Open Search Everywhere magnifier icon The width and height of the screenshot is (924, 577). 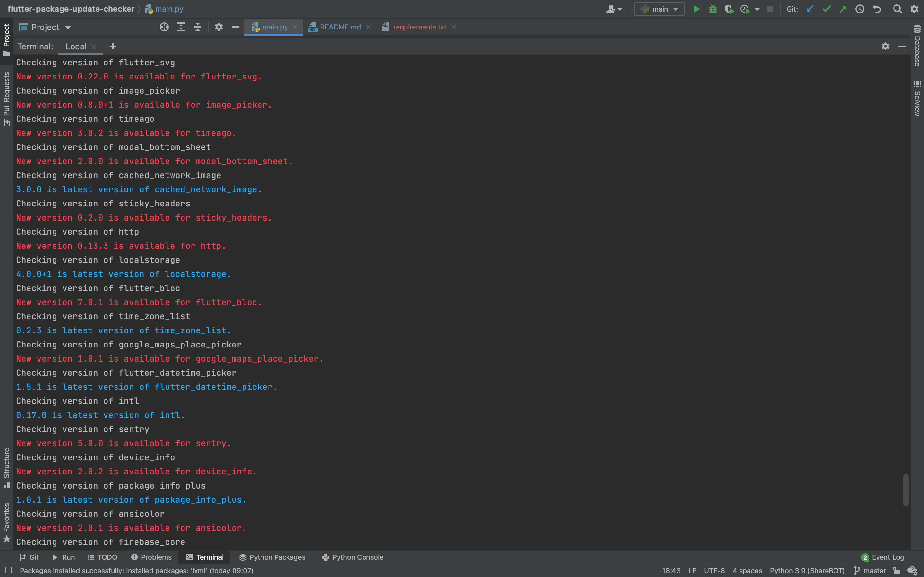coord(897,9)
